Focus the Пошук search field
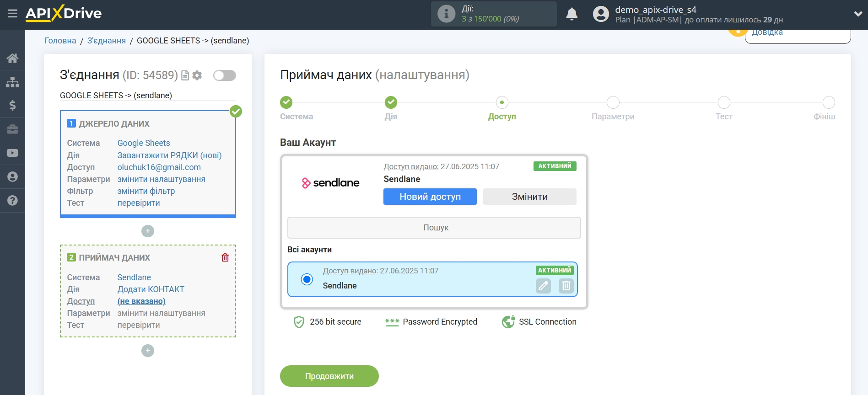Viewport: 868px width, 395px height. (x=434, y=228)
